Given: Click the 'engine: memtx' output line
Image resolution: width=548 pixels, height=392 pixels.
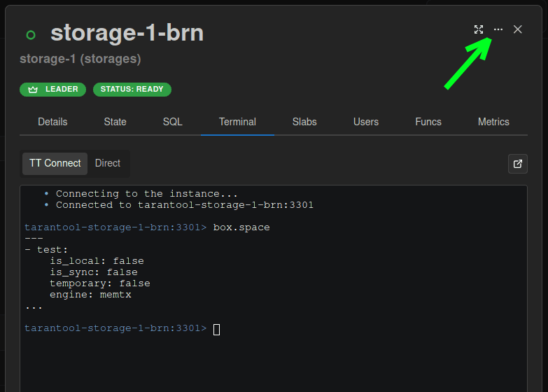Looking at the screenshot, I should point(90,295).
